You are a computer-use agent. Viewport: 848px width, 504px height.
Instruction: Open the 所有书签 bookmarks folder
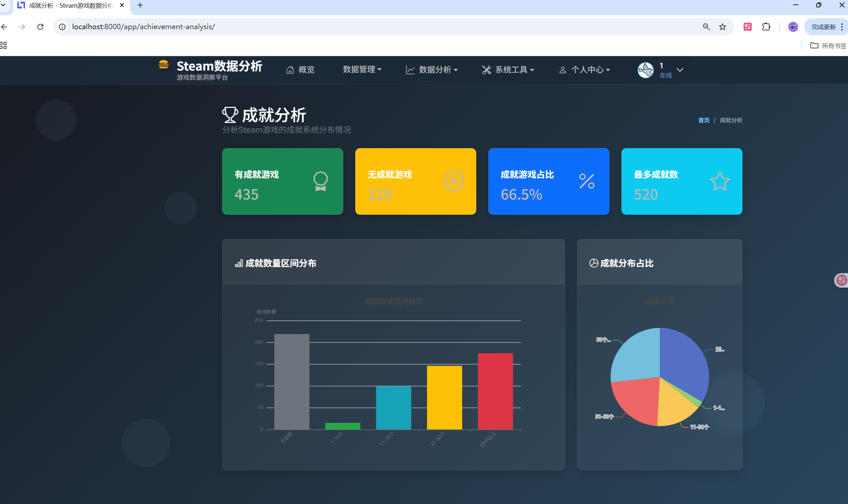point(828,45)
